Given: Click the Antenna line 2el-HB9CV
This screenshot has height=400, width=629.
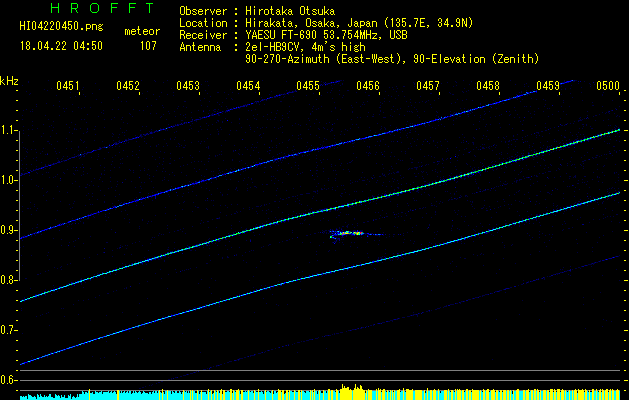Looking at the screenshot, I should 272,47.
